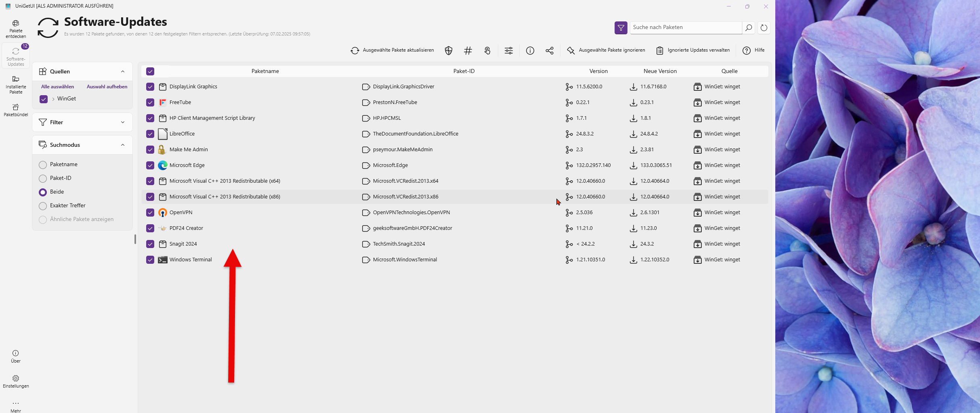Open the Über page in the sidebar
The height and width of the screenshot is (413, 980).
coord(16,357)
